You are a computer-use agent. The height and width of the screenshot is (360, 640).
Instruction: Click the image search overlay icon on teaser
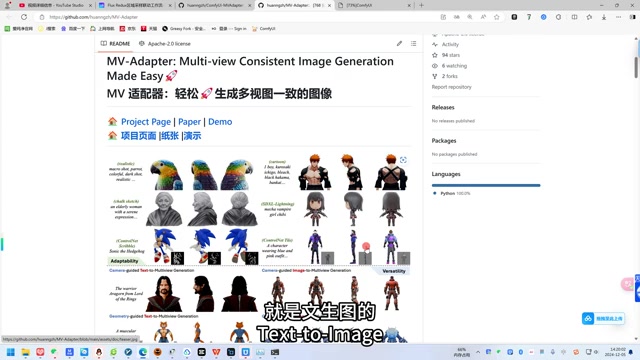pyautogui.click(x=403, y=160)
